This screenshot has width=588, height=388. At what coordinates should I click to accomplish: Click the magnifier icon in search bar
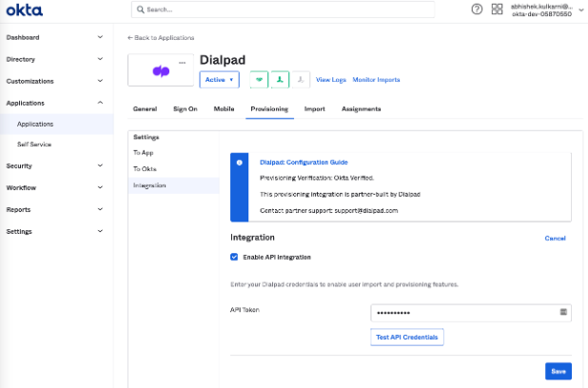coord(140,10)
